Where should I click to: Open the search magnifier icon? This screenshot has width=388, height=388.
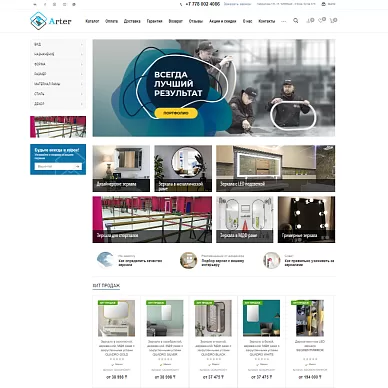click(x=295, y=21)
